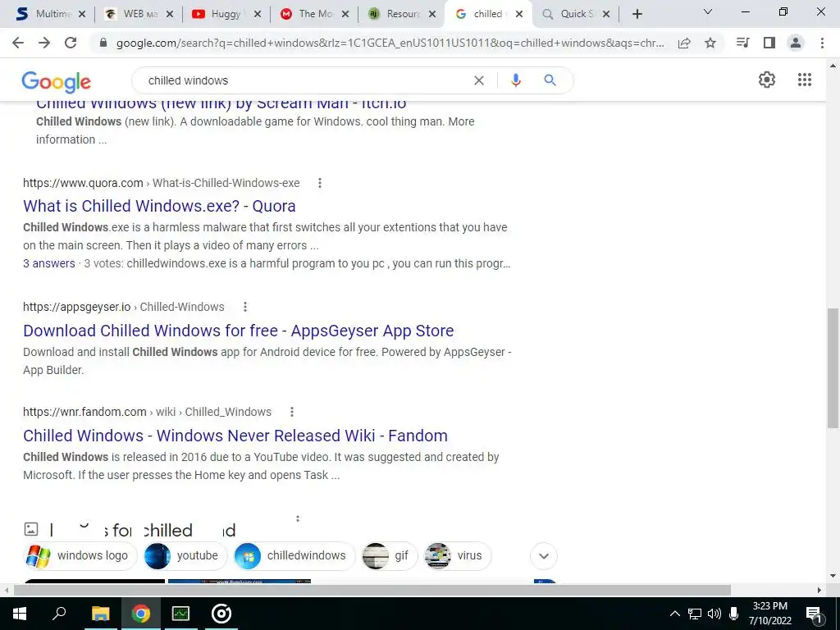Submit search with magnifier icon
Image resolution: width=840 pixels, height=630 pixels.
[550, 80]
